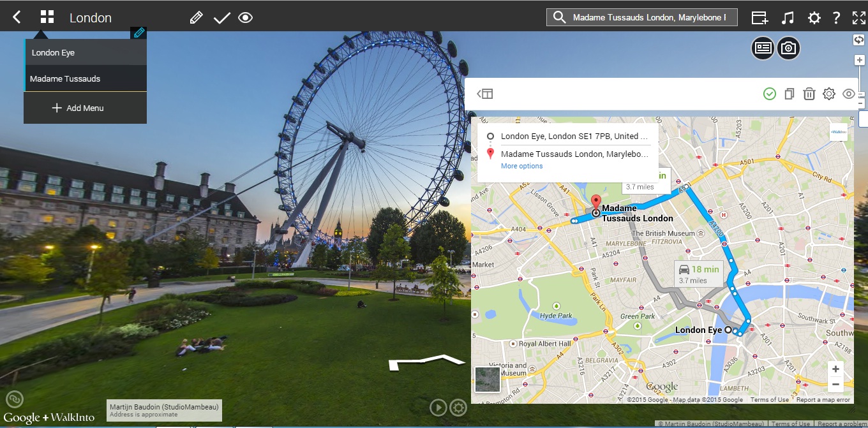This screenshot has height=428, width=868.
Task: Click the 18 min driving route label
Action: click(x=699, y=274)
